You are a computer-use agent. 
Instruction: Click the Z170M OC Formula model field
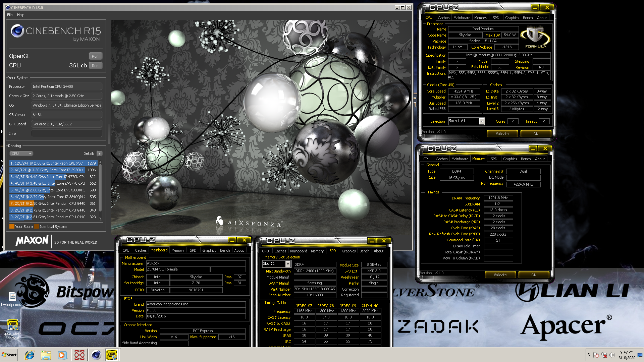pos(178,269)
